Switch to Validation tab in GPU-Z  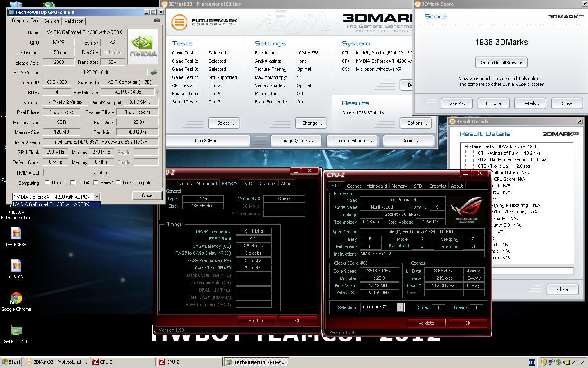pos(74,21)
